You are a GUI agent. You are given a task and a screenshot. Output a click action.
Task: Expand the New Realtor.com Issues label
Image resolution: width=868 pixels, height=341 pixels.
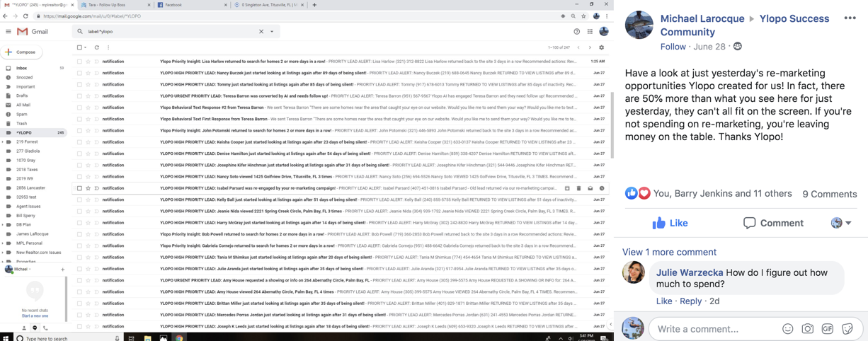[x=3, y=253]
